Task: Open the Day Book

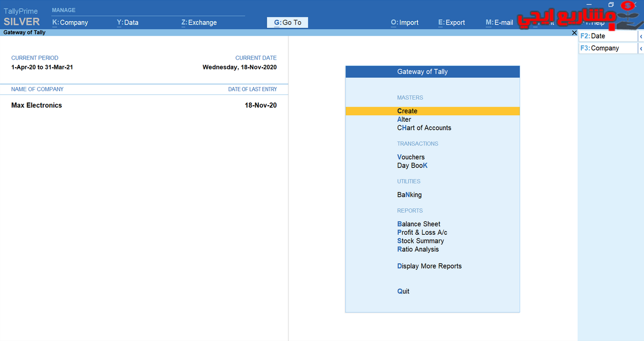Action: click(412, 166)
